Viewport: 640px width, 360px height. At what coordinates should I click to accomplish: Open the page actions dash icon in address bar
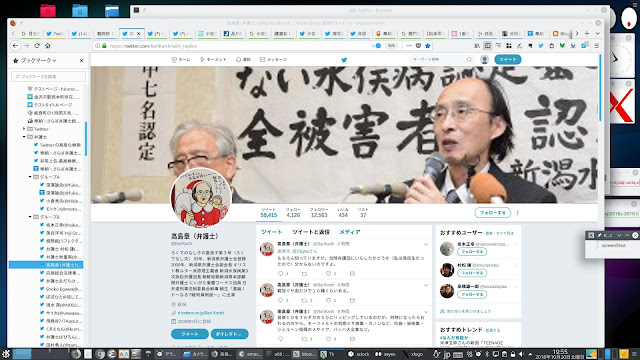pos(409,46)
